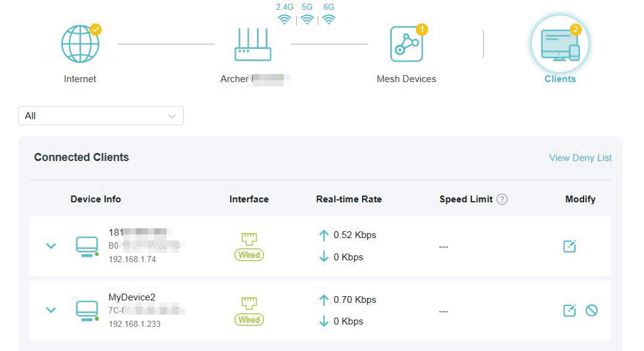Viewport: 644px width, 351px height.
Task: Expand the 192.168.1.74 device row
Action: click(51, 246)
